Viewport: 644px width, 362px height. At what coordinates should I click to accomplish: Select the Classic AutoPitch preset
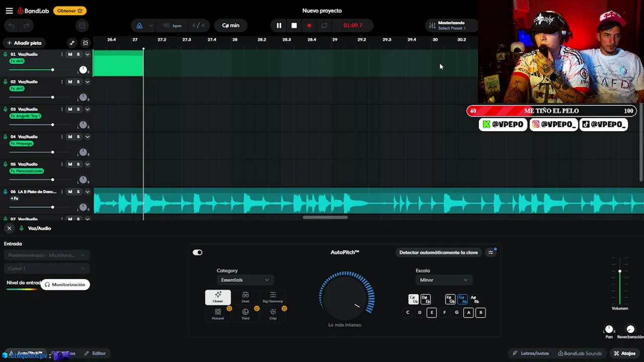(x=218, y=297)
